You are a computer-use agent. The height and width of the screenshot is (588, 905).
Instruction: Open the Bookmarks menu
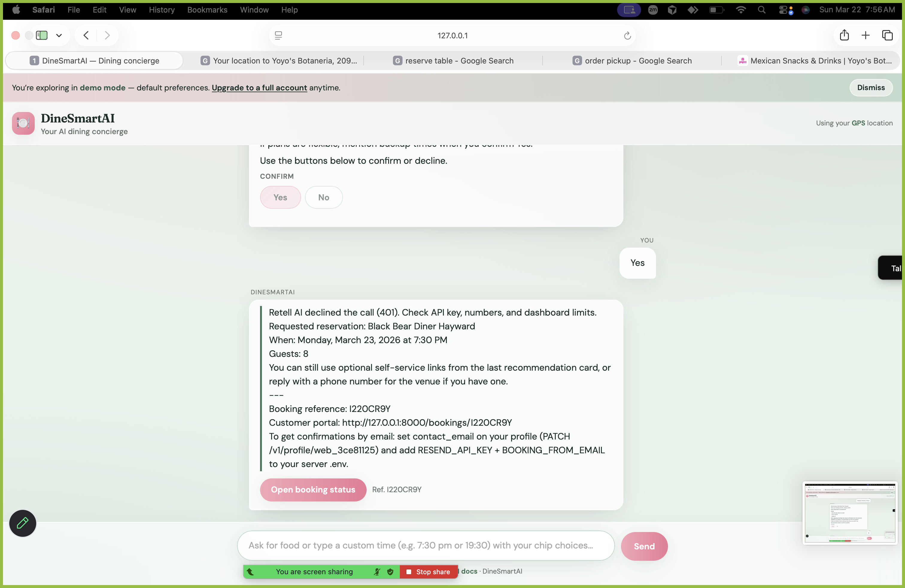207,10
